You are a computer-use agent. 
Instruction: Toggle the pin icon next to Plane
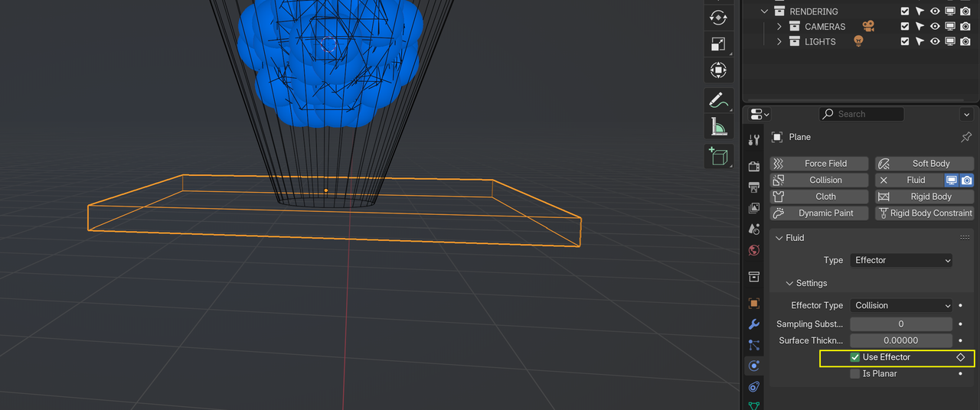[x=966, y=137]
